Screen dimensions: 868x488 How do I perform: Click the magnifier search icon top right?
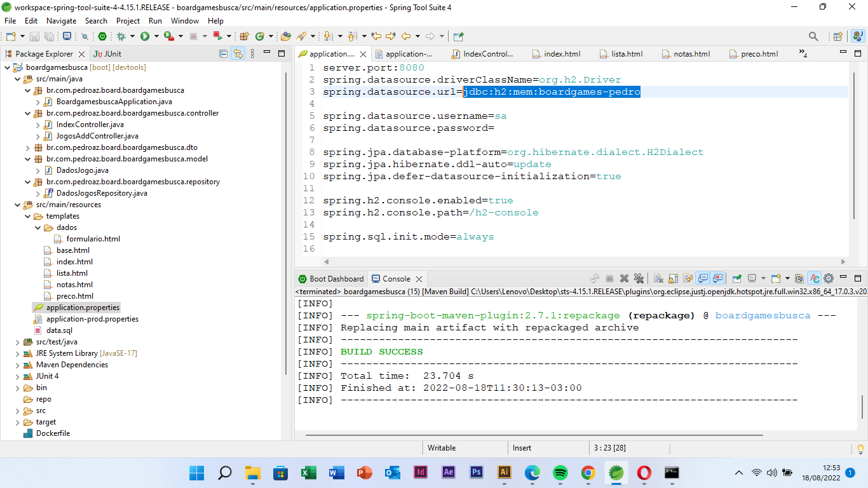coord(813,36)
